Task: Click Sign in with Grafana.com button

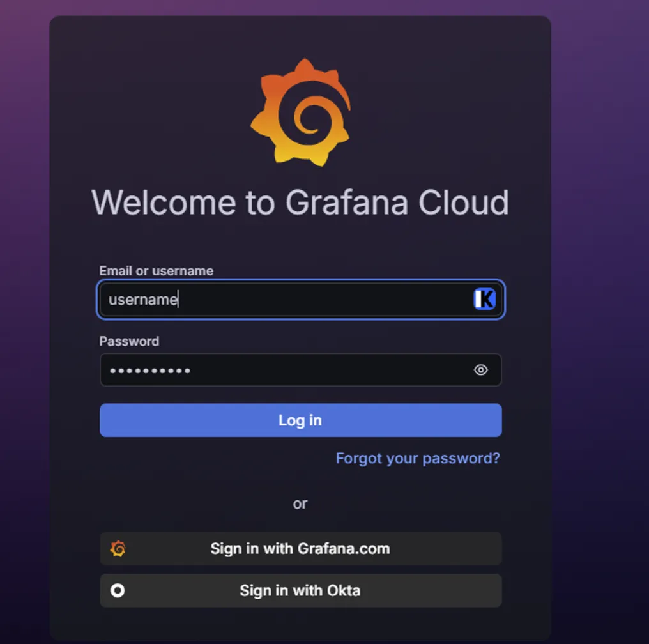Action: [300, 548]
